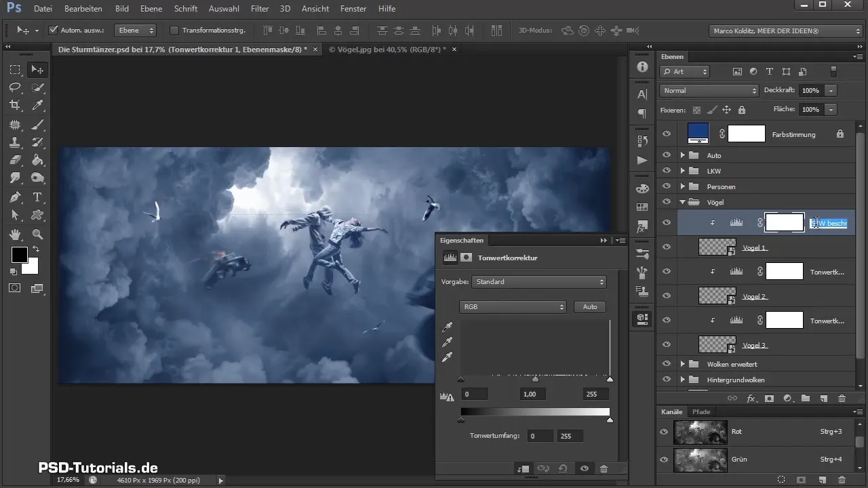Click the white output level slider

(x=610, y=420)
